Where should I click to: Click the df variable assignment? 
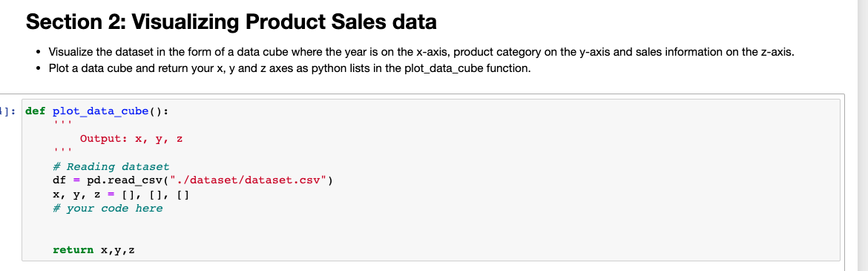pos(59,180)
